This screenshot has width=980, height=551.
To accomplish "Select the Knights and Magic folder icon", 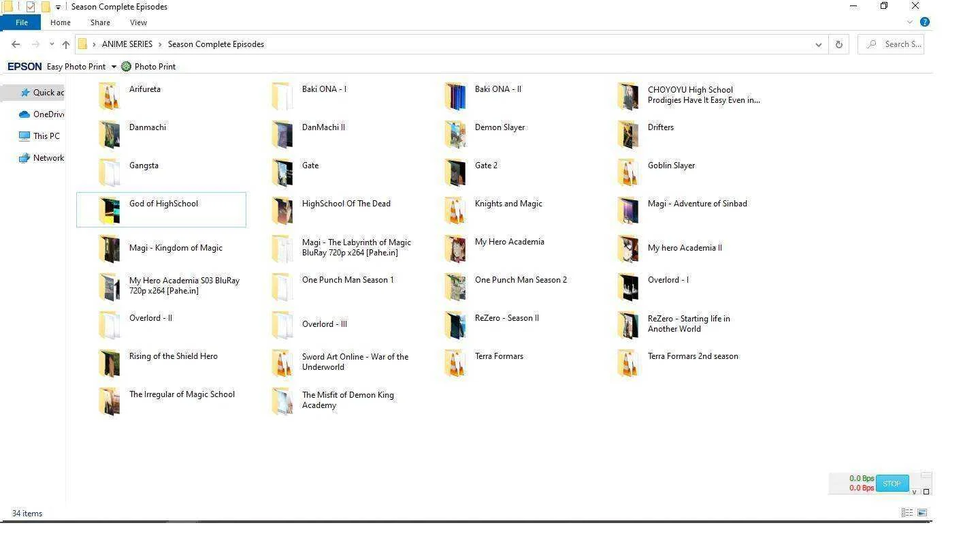I will pos(455,210).
